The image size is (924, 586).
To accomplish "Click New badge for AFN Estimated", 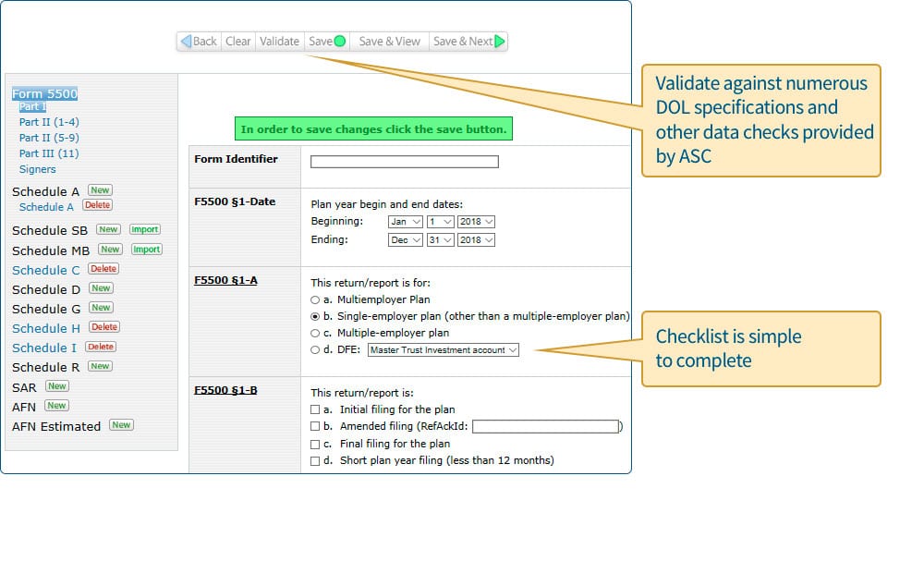I will [121, 424].
